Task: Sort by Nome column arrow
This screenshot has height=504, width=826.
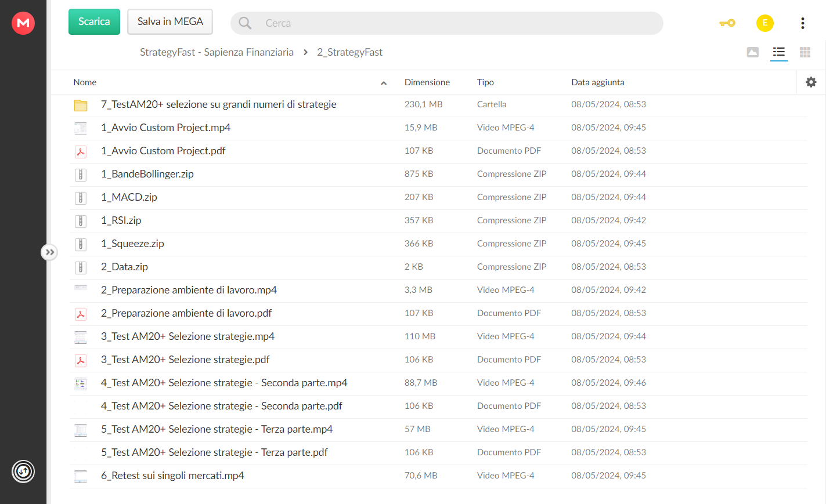Action: click(384, 83)
